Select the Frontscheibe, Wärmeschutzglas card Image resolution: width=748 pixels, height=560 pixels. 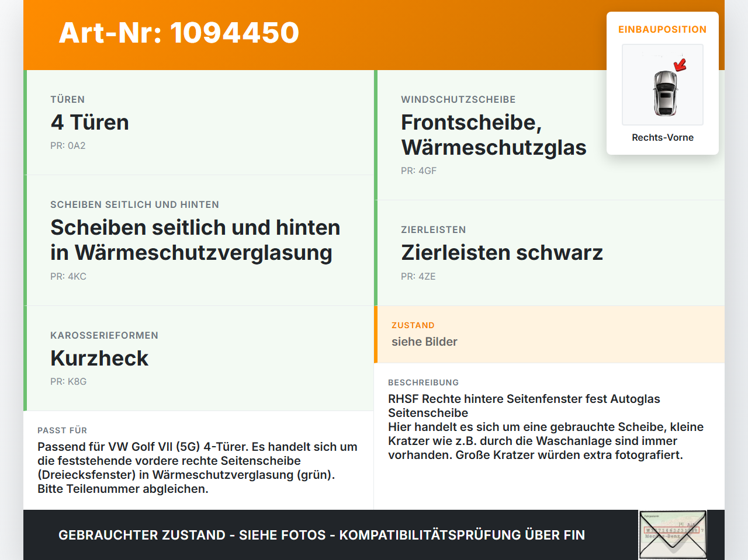[x=549, y=135]
